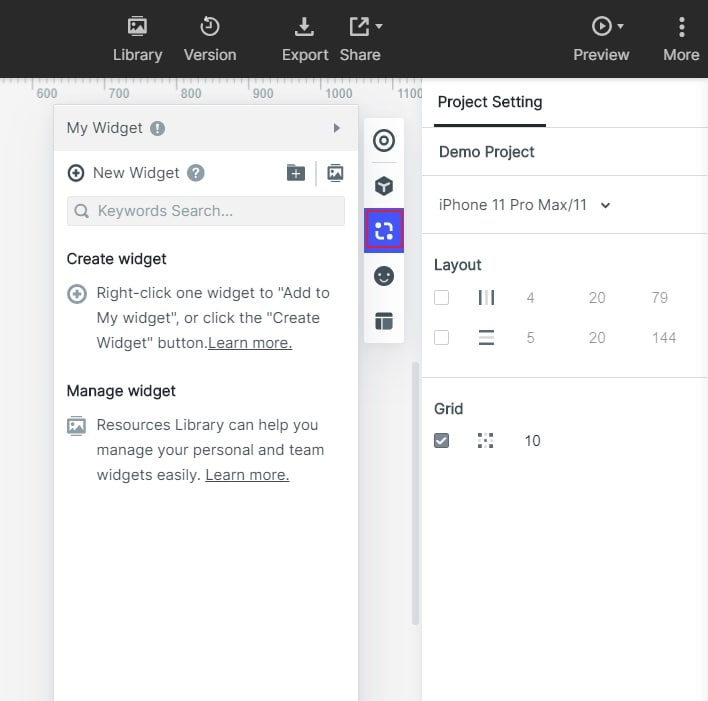708x701 pixels.
Task: Click the row count value 5
Action: 530,337
